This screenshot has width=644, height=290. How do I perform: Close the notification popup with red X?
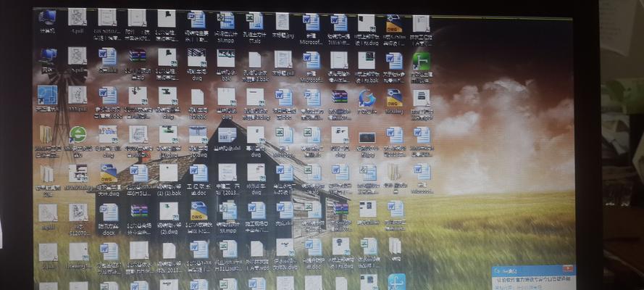[x=569, y=269]
